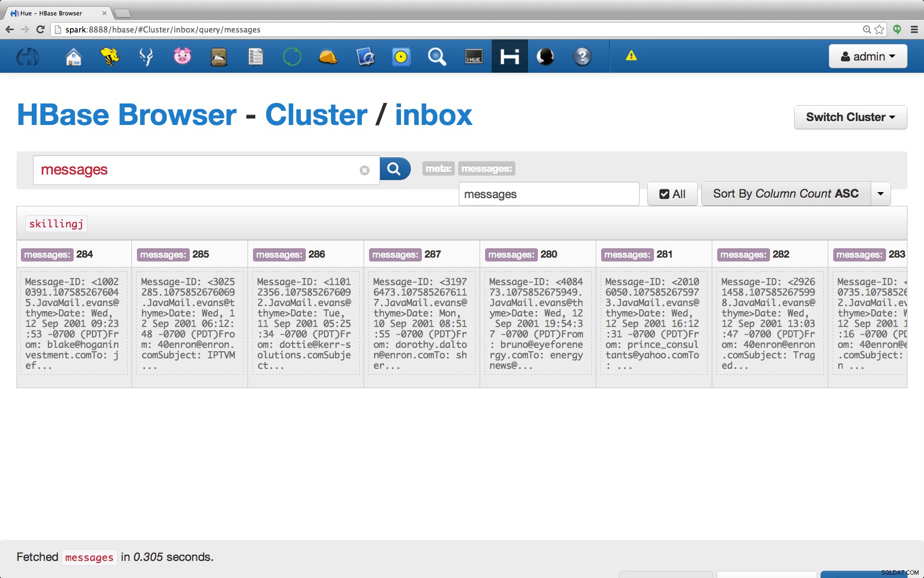Reload the page in the browser
The width and height of the screenshot is (924, 578).
click(40, 29)
